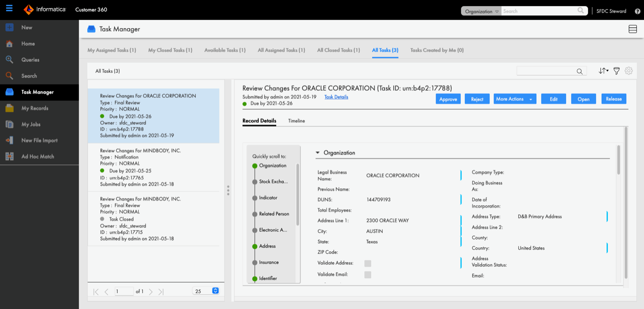This screenshot has width=644, height=309.
Task: Click the page number input field
Action: coord(124,291)
